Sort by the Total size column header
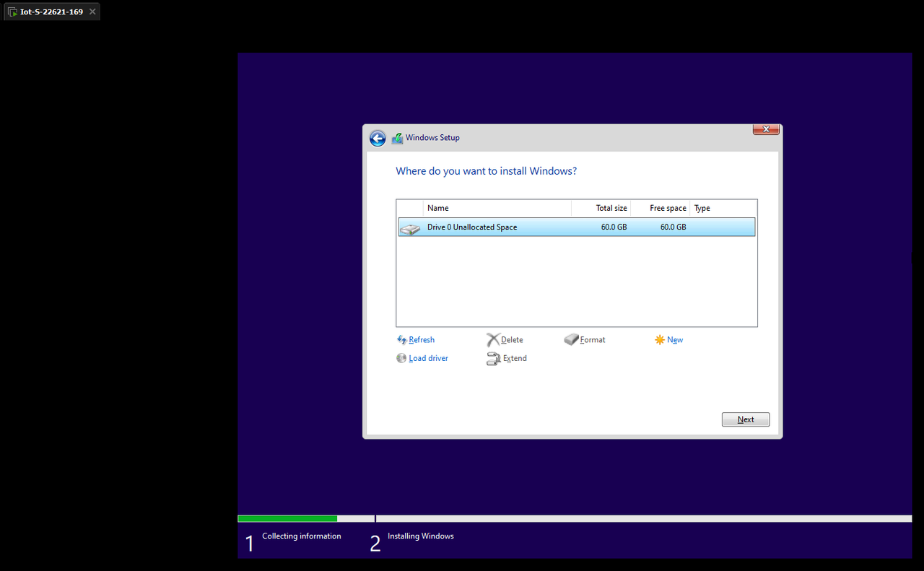 pyautogui.click(x=601, y=208)
